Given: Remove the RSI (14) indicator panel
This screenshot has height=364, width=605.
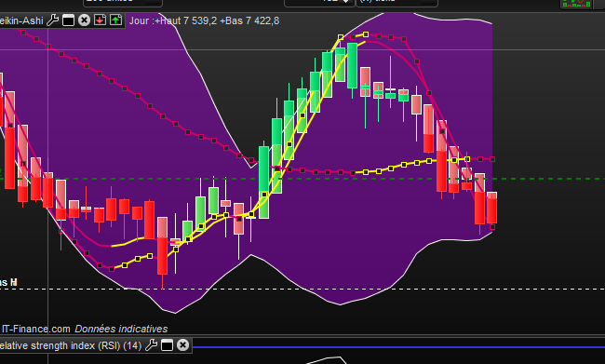Looking at the screenshot, I should 182,345.
